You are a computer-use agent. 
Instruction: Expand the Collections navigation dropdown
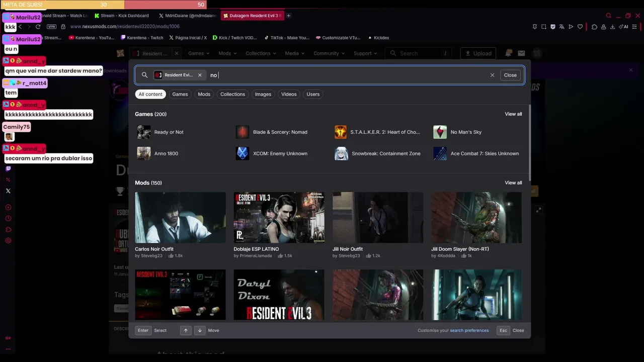(x=261, y=53)
